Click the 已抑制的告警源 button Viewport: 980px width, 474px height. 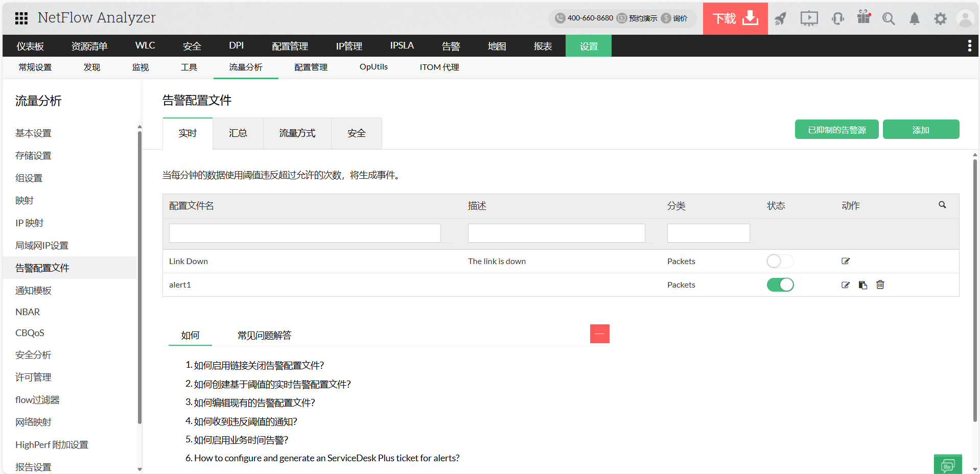click(837, 129)
